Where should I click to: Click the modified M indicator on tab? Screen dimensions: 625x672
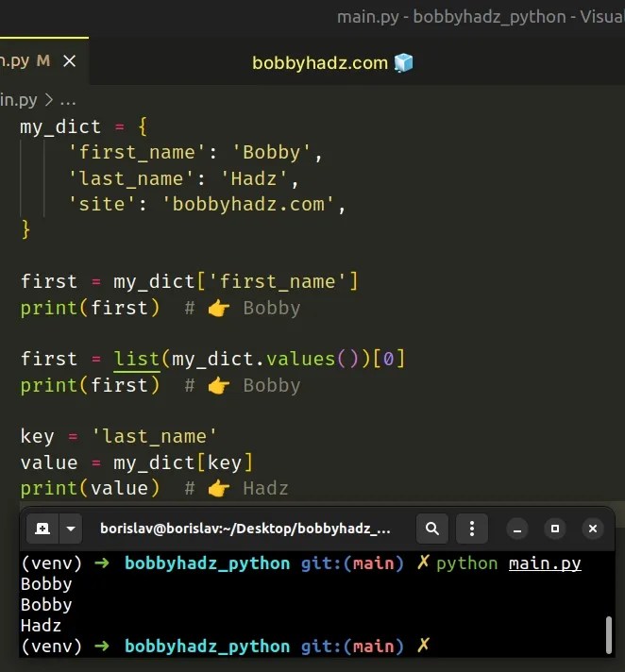43,60
